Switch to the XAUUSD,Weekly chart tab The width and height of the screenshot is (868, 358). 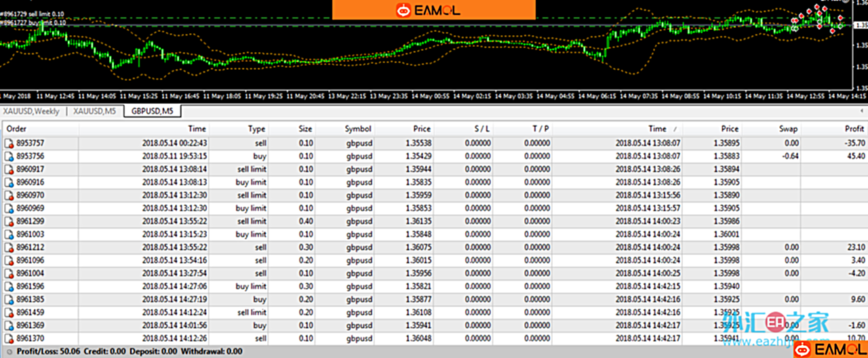pyautogui.click(x=31, y=111)
